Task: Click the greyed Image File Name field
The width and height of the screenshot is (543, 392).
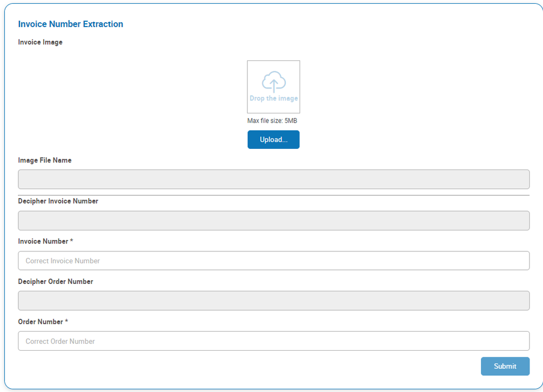Action: coord(273,179)
